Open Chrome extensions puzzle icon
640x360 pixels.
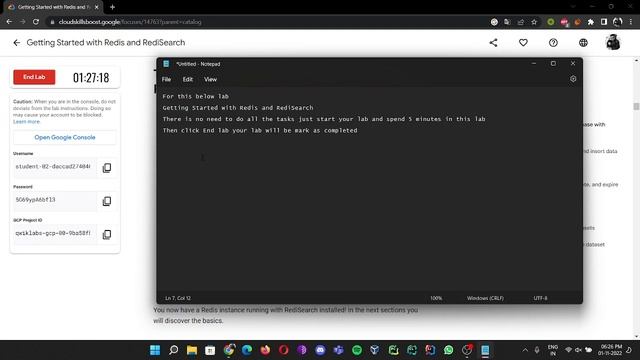pyautogui.click(x=590, y=22)
